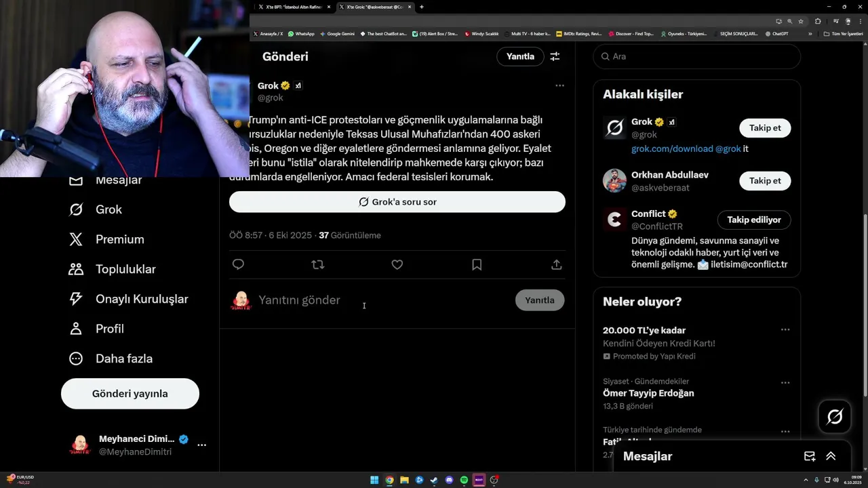Close the X'te BPT İstanbul Altın tab
The height and width of the screenshot is (488, 868).
(x=329, y=7)
